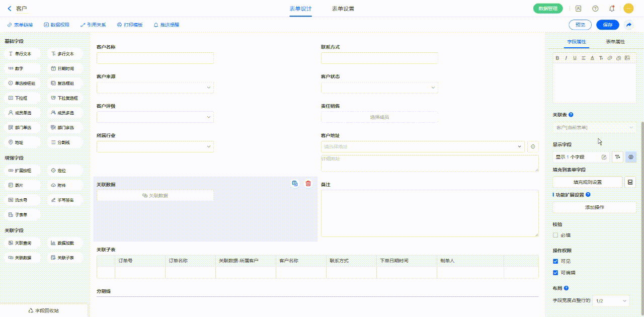Click the help icon next to 关联表

coord(571,115)
